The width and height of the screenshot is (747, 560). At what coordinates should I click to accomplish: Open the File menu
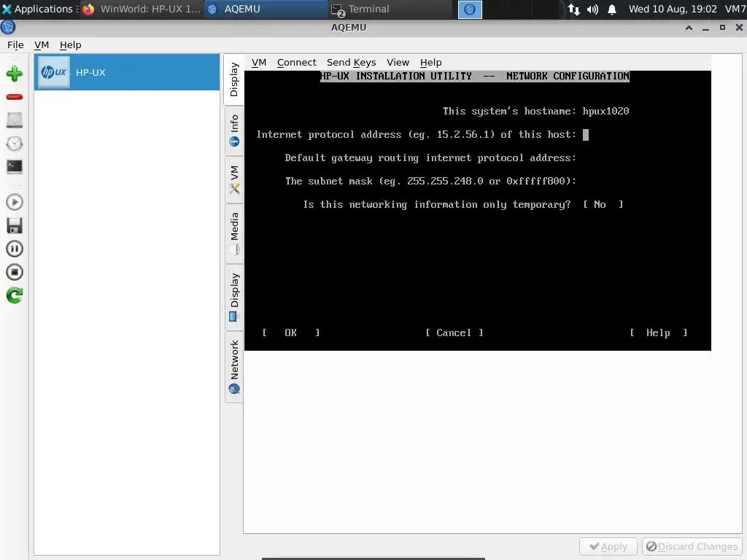coord(15,44)
